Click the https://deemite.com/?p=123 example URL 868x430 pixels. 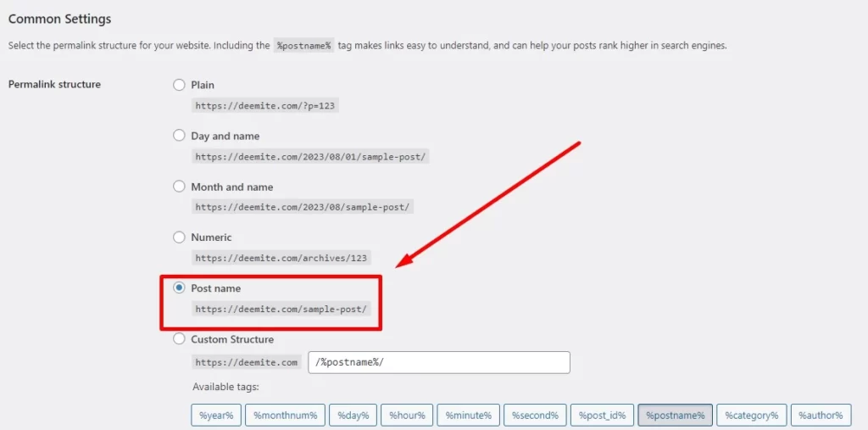point(265,106)
